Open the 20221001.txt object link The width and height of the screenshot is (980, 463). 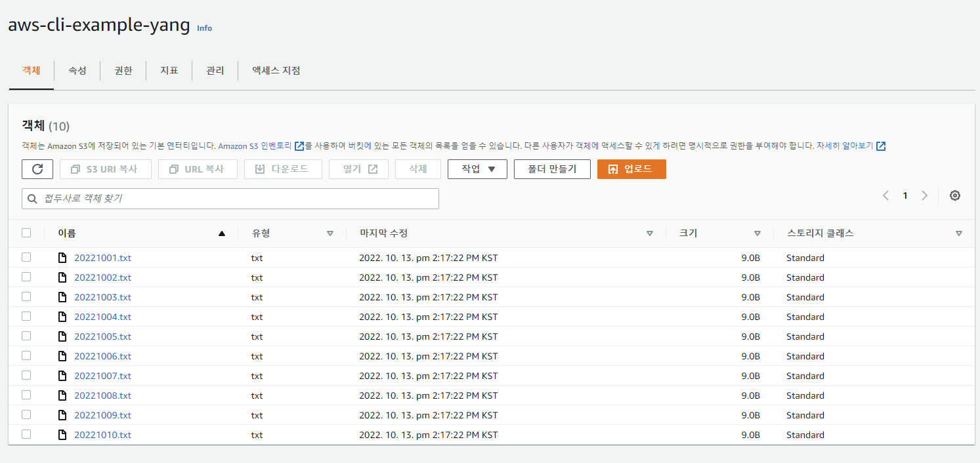102,258
